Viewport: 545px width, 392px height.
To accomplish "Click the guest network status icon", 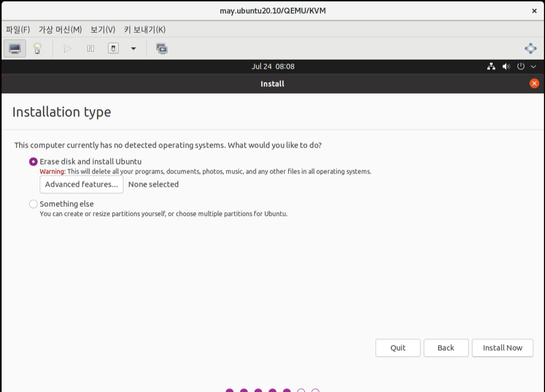I will pos(491,66).
